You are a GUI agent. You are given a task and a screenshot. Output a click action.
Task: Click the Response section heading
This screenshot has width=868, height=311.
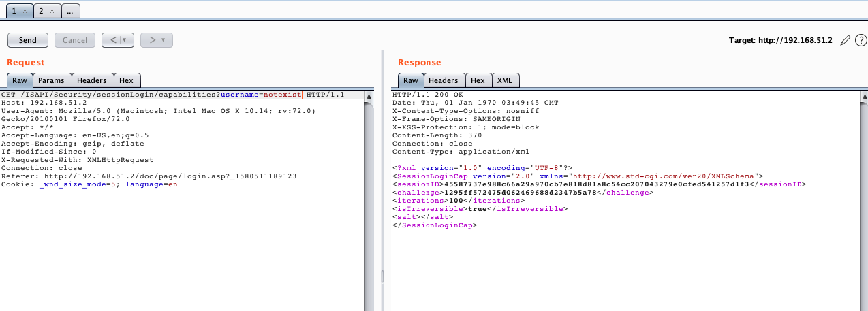pos(420,63)
